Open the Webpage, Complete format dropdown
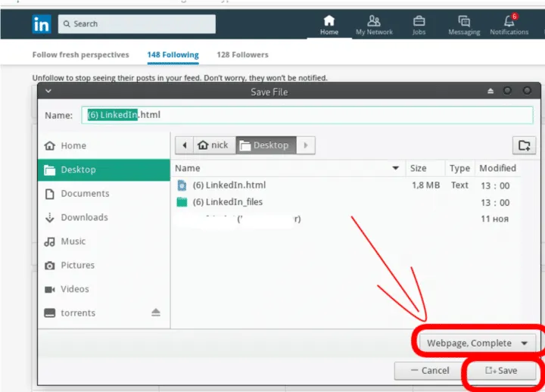This screenshot has width=545, height=392. 477,344
